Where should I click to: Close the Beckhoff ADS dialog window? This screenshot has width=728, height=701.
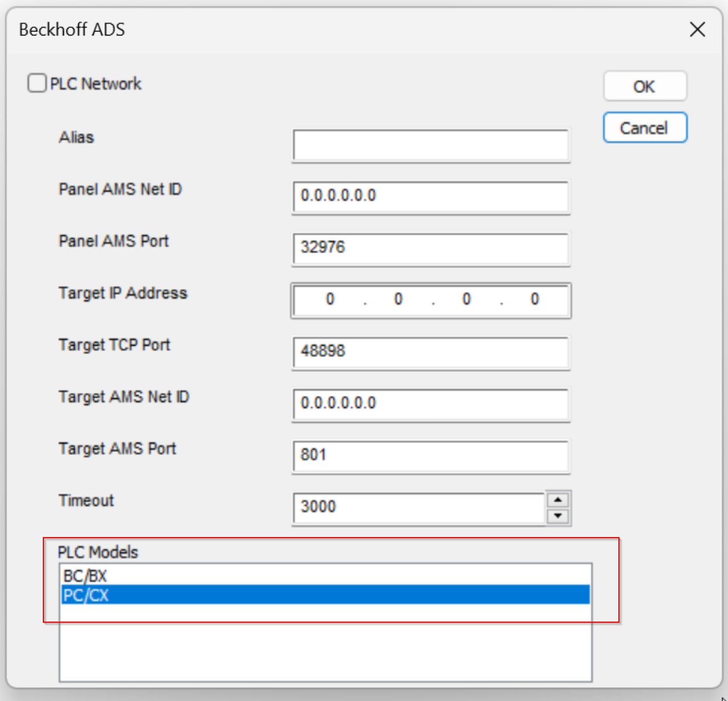pos(697,30)
